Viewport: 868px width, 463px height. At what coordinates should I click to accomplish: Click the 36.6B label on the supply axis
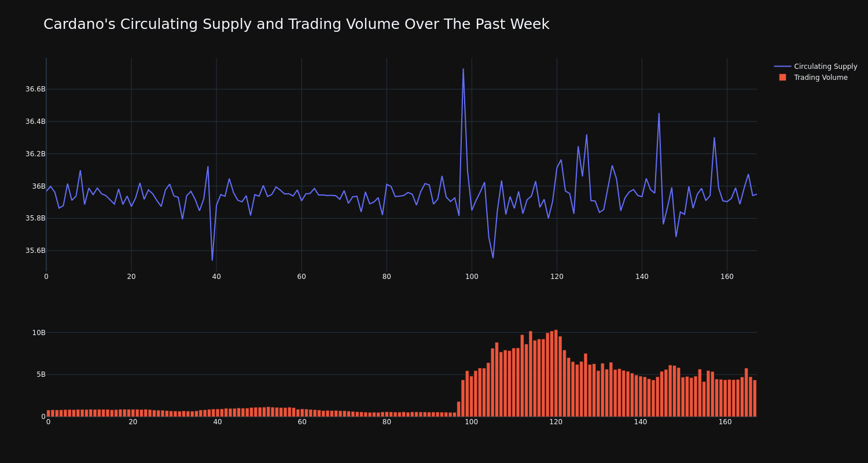click(x=35, y=89)
